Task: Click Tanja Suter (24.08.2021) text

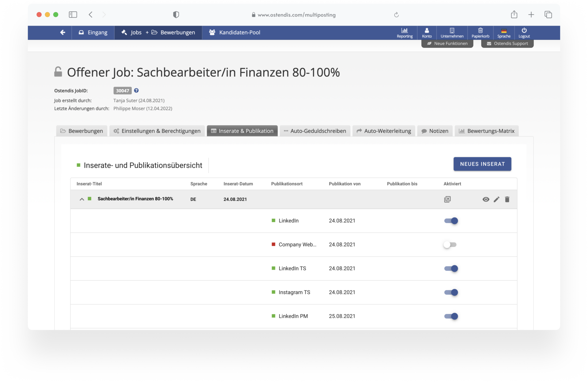Action: pyautogui.click(x=139, y=100)
